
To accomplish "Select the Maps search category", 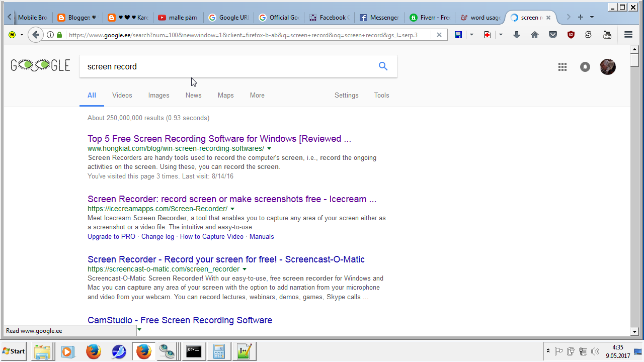I will tap(225, 95).
